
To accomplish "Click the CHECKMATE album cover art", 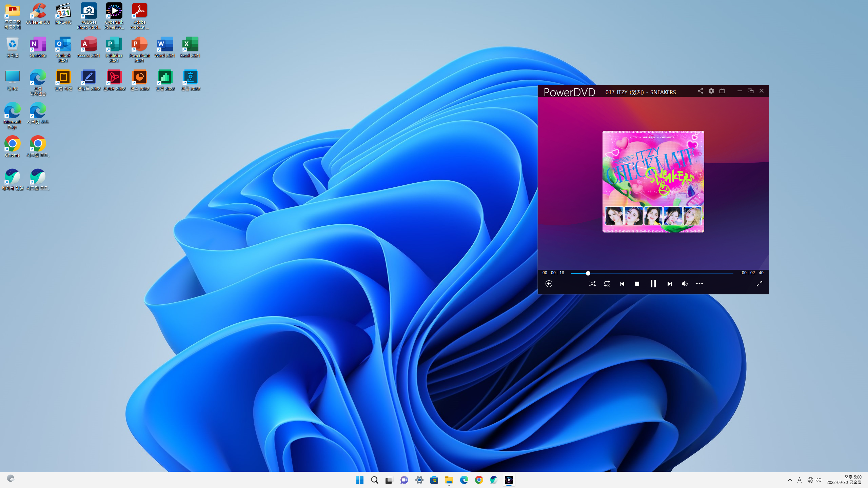I will tap(653, 182).
